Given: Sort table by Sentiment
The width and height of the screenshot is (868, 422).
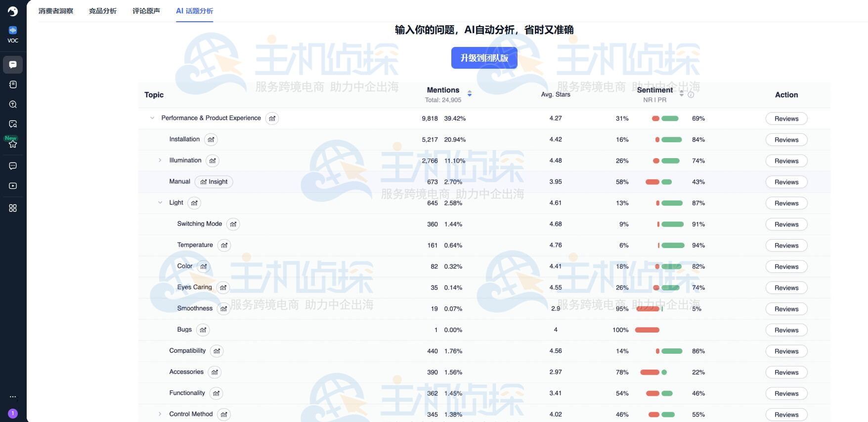Looking at the screenshot, I should click(x=682, y=93).
